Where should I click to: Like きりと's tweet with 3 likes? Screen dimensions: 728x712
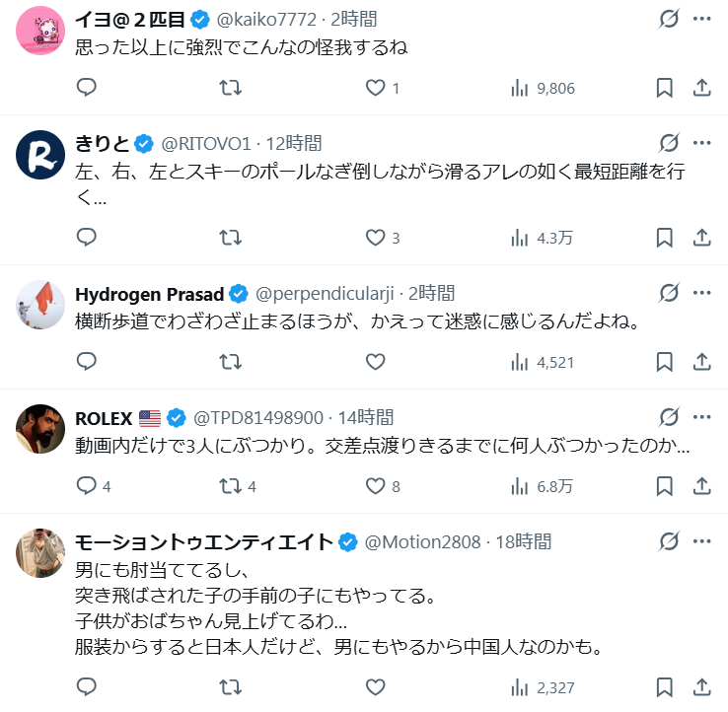coord(375,237)
